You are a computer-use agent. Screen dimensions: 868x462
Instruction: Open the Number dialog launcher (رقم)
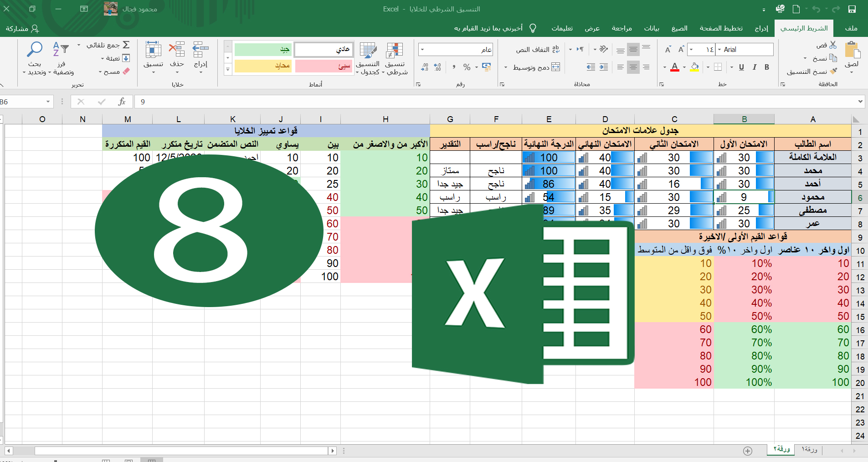(418, 84)
